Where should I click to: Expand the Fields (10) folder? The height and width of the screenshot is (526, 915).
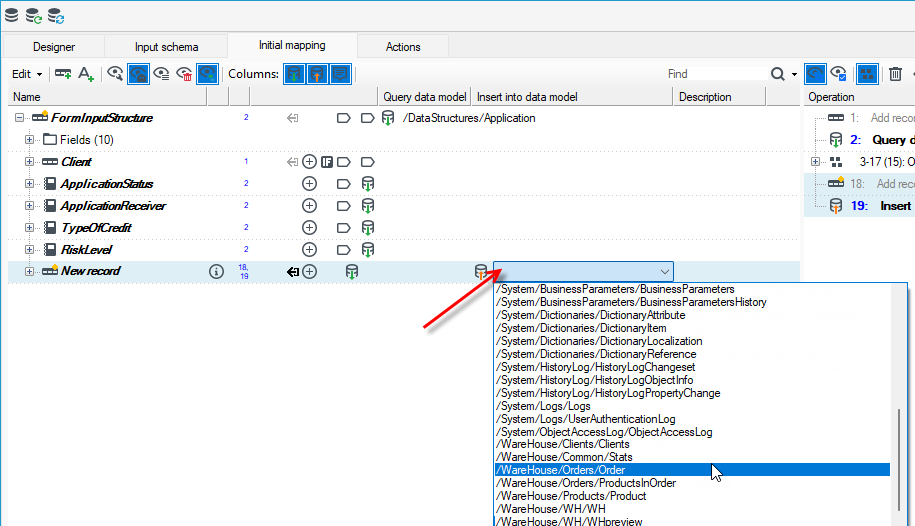(29, 140)
